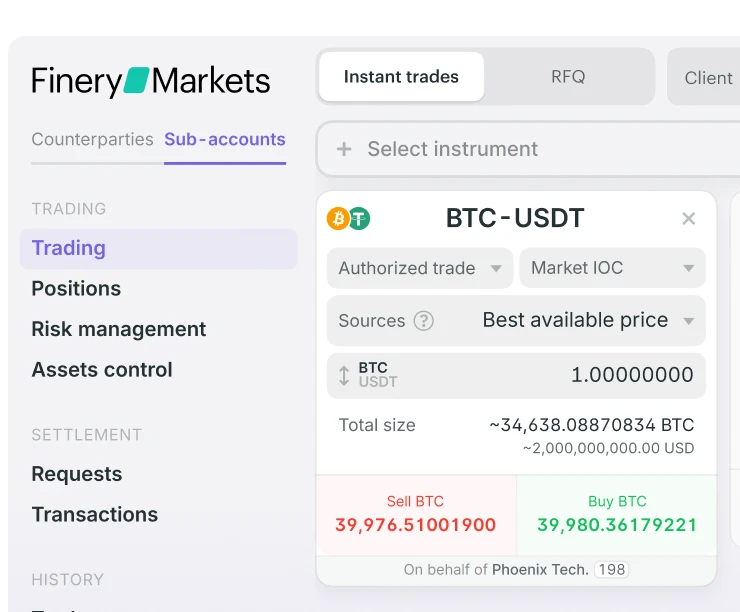Switch to the Instant trades tab
Image resolution: width=740 pixels, height=612 pixels.
(401, 77)
